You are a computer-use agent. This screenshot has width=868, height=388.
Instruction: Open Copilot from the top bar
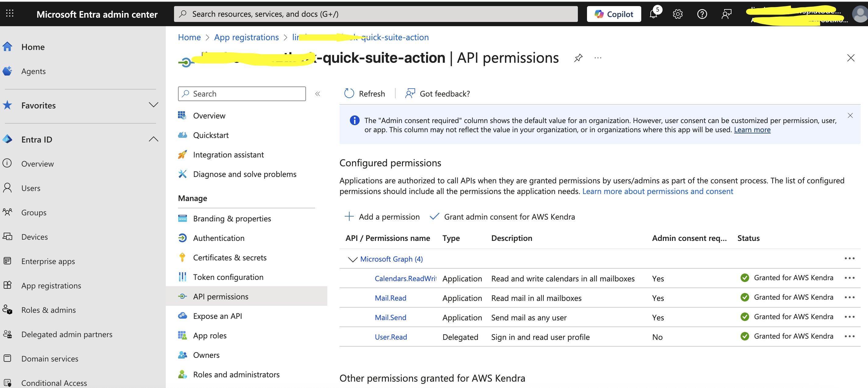pos(614,14)
